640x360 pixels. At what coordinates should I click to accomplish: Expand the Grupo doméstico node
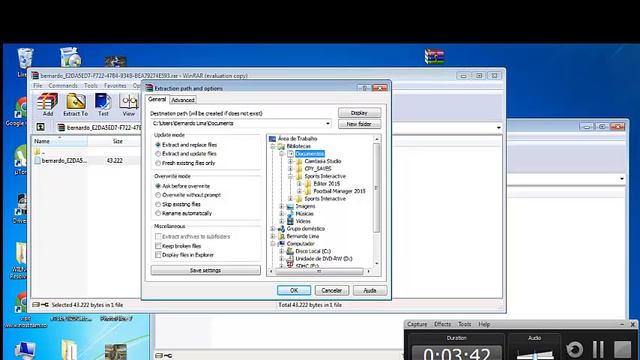click(x=273, y=229)
